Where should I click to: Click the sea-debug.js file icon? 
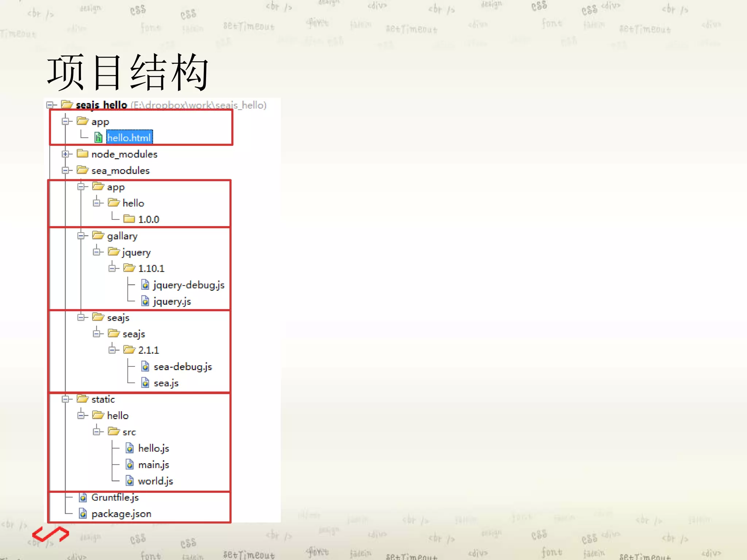[145, 366]
